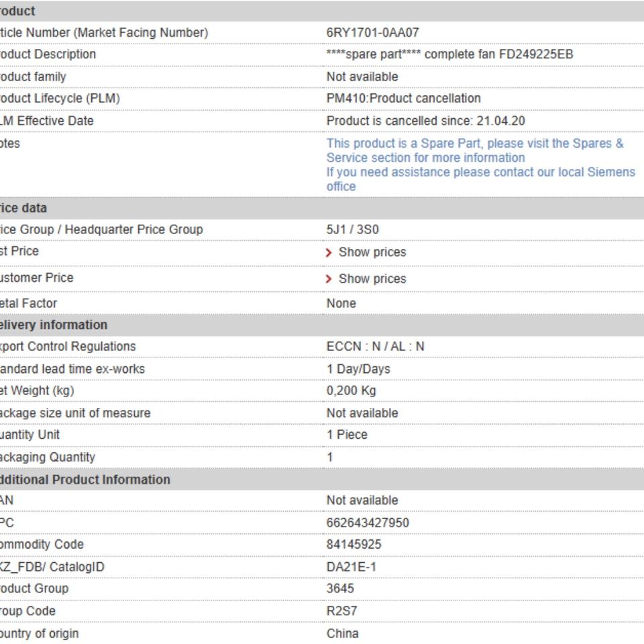Select Group Code value R2S7
644x644 pixels.
(x=341, y=611)
